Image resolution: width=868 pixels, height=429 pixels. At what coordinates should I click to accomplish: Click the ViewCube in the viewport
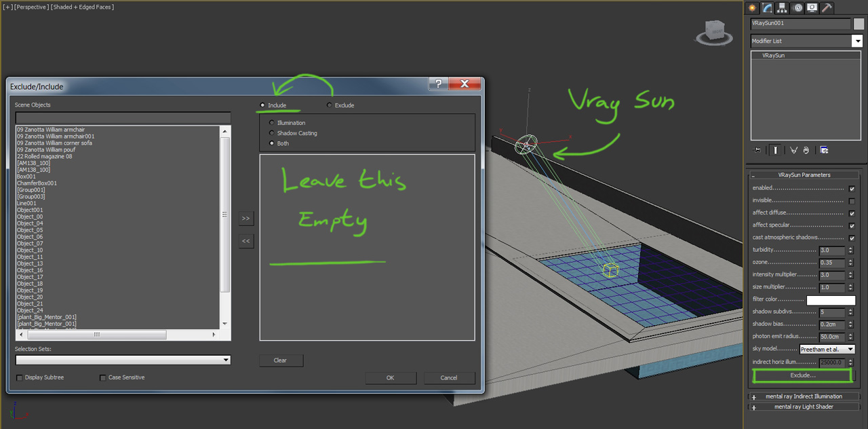(x=714, y=31)
